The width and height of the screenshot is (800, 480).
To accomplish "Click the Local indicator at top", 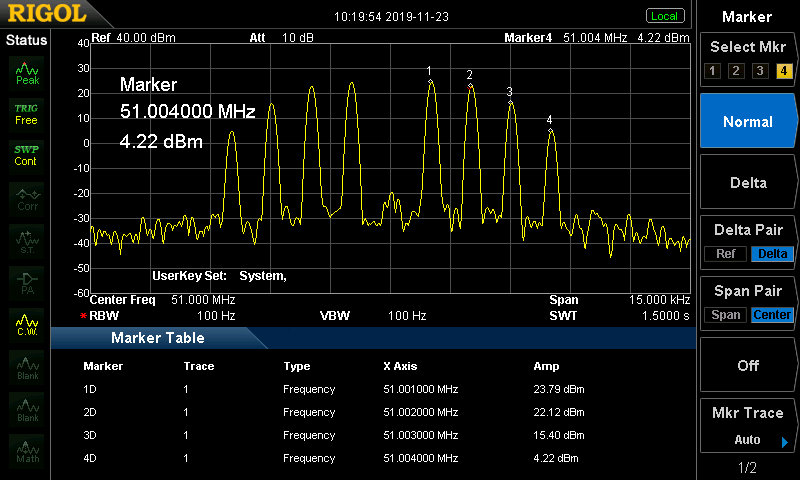I will coord(664,16).
